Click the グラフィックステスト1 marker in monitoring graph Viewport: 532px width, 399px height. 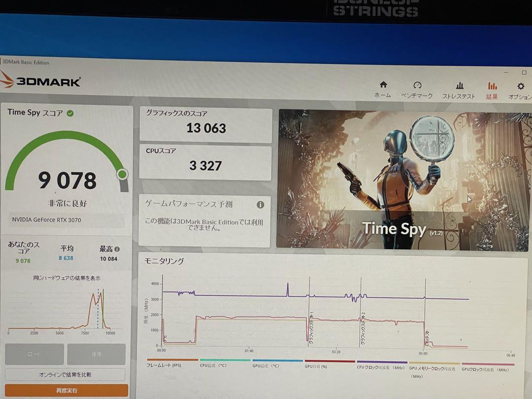(311, 329)
